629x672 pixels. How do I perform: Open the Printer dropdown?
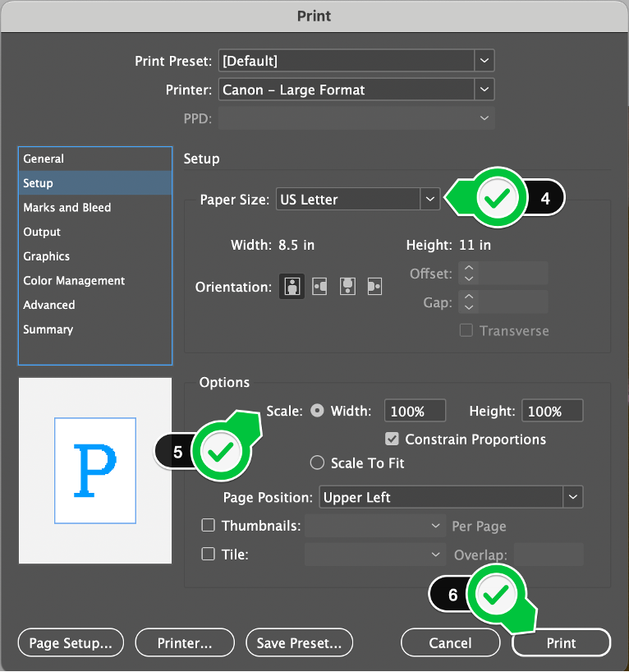[356, 90]
